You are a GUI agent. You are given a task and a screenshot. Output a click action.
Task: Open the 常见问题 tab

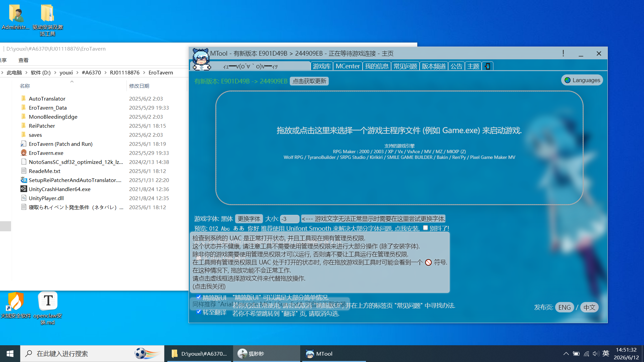point(405,66)
